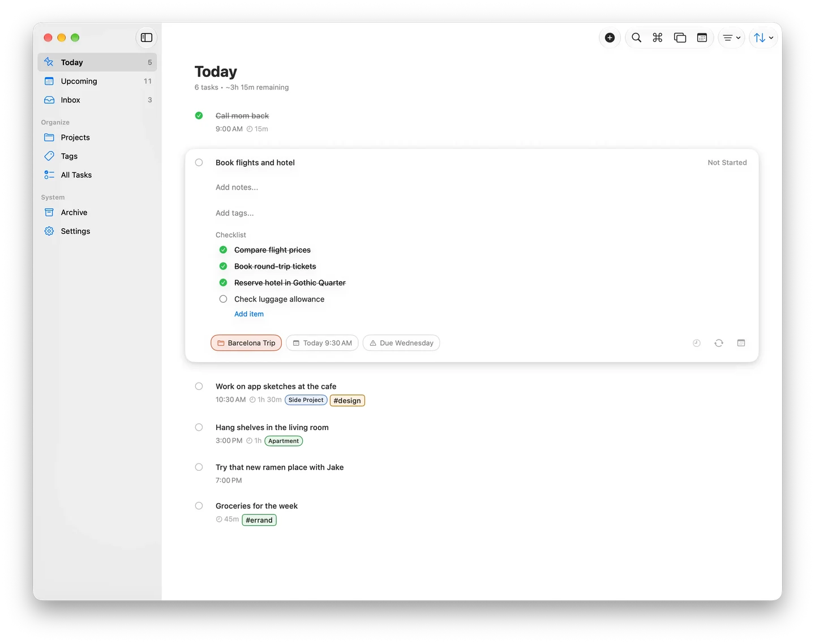Click the Apartment label on shelves task

(x=284, y=441)
